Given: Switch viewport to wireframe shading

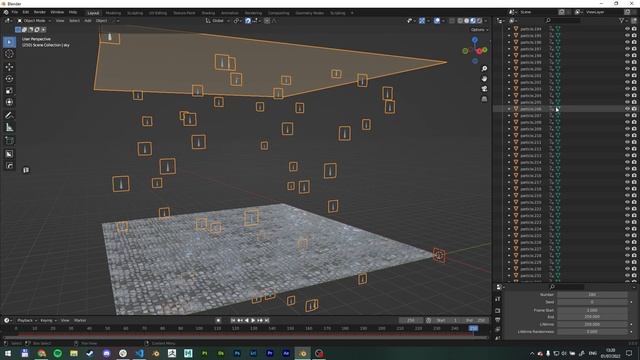Looking at the screenshot, I should pos(460,20).
